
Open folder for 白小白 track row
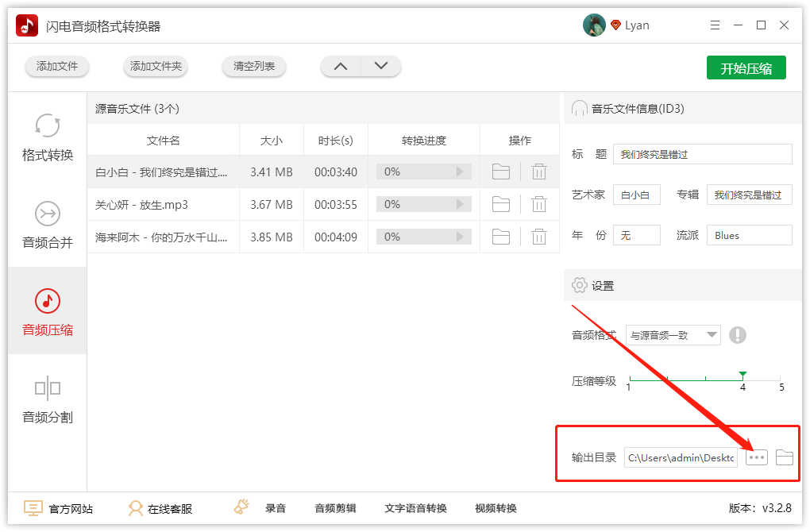click(500, 172)
